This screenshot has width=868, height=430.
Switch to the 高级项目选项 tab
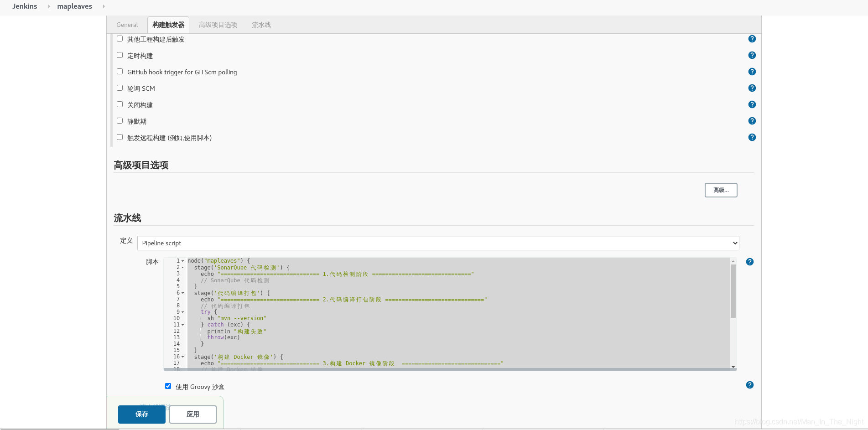(x=218, y=25)
